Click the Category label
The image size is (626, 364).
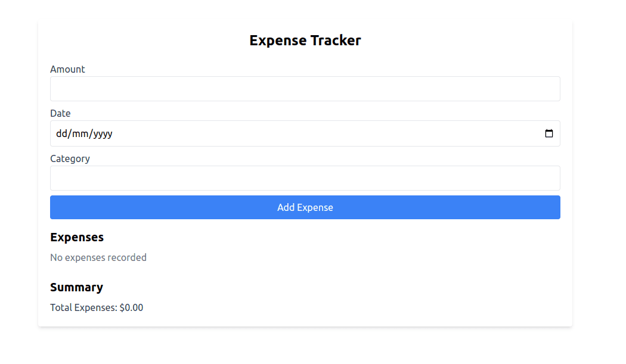click(x=70, y=158)
